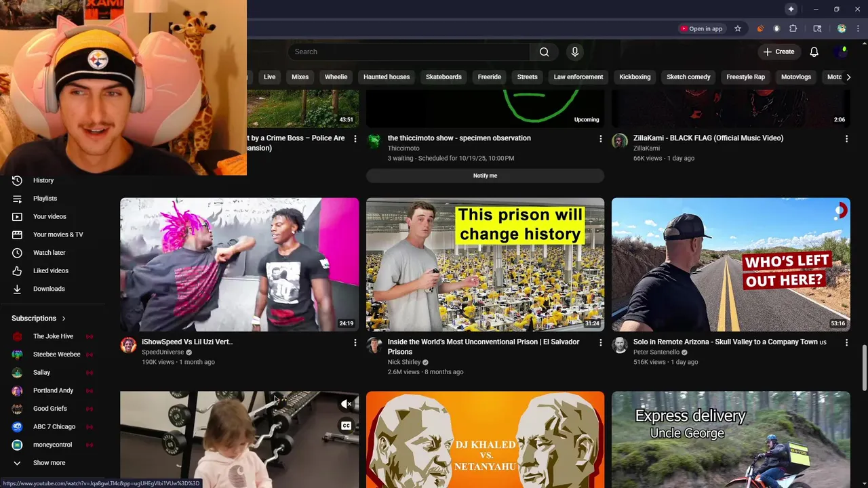
Task: Open more options for iShowSpeed Vs Lil Uzi video
Action: (x=355, y=343)
